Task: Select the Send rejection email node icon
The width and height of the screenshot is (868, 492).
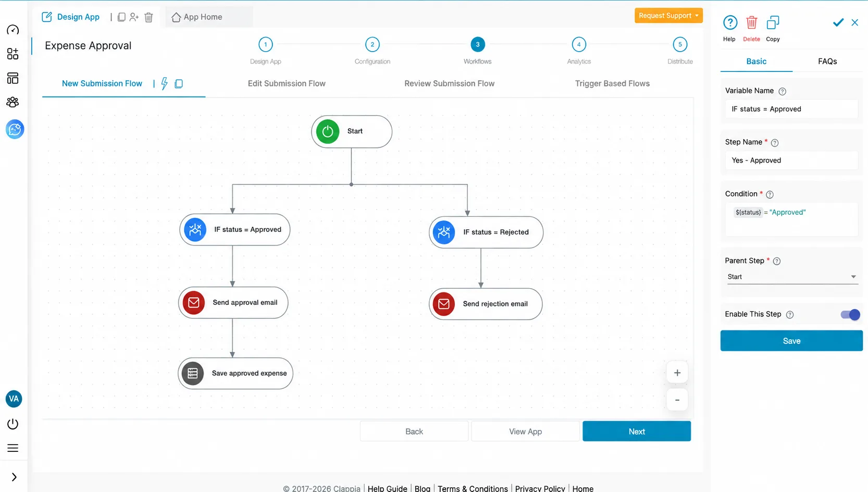Action: point(444,304)
